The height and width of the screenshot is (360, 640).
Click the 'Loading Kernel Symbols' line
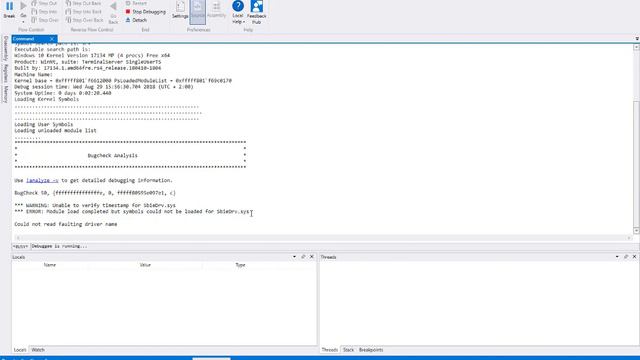(x=47, y=99)
